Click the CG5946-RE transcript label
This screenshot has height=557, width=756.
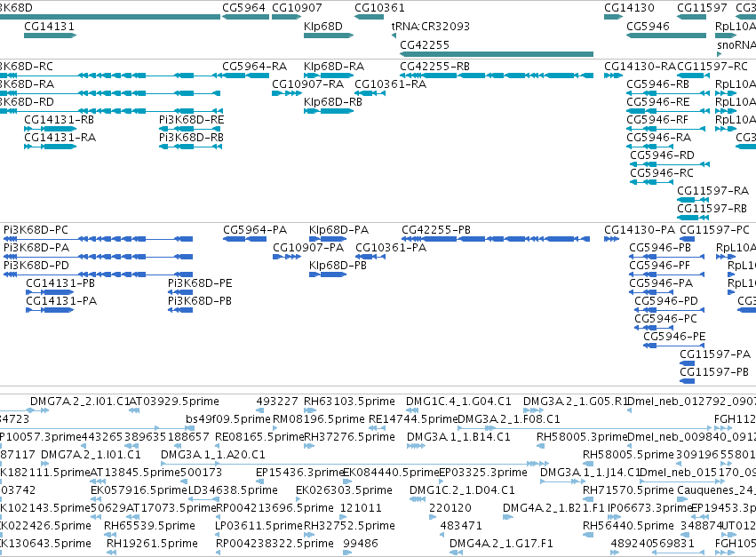click(657, 102)
